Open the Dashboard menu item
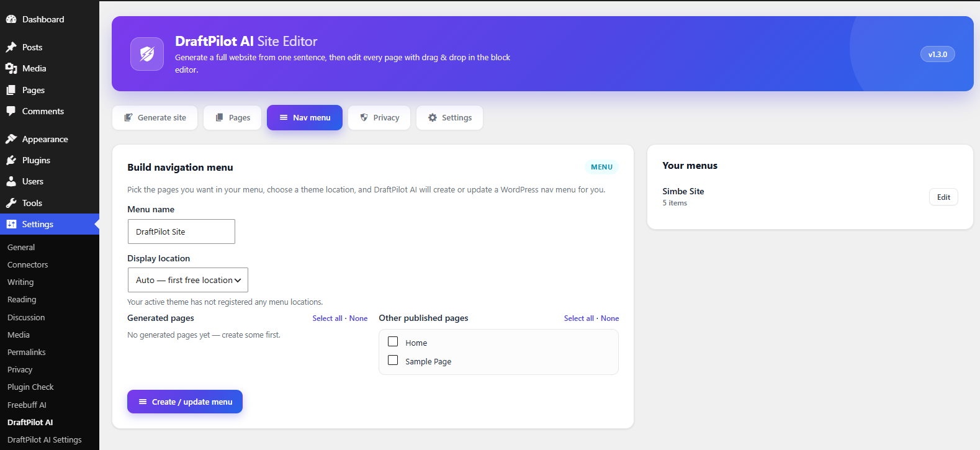 (x=50, y=19)
